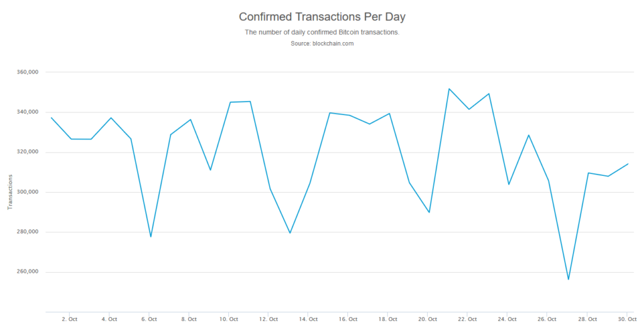Click the 6 Oct trough data point
644x333 pixels.
tap(151, 237)
